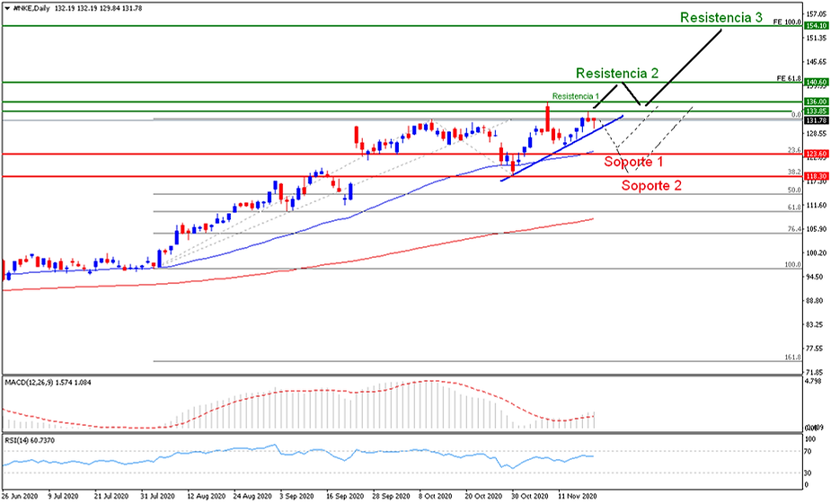This screenshot has height=504, width=831.
Task: Click the 30 level on RSI scale
Action: [x=809, y=473]
